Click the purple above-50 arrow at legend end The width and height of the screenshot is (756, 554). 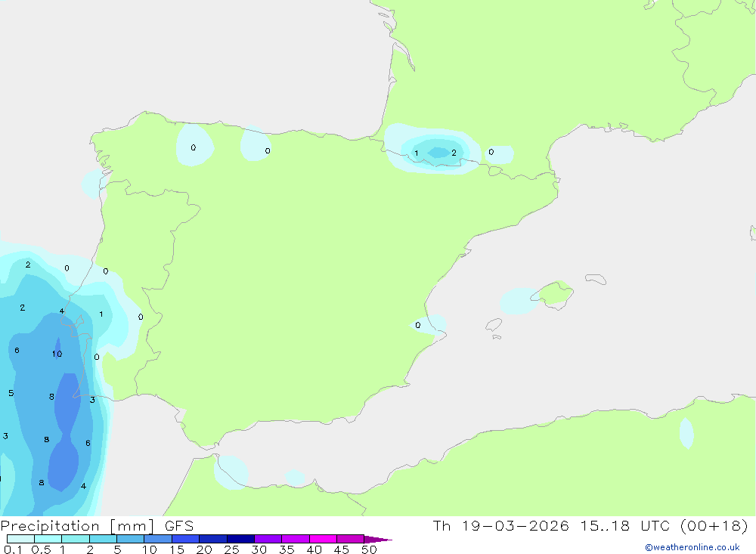(377, 539)
